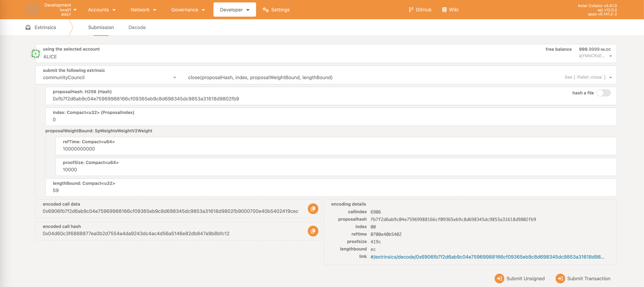
Task: Click the Extrinsics envelope icon
Action: click(x=28, y=27)
